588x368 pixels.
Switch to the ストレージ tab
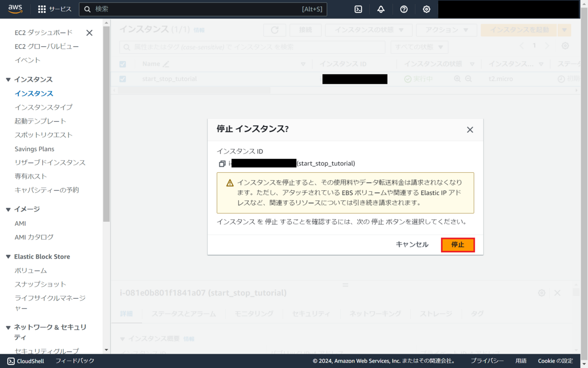coord(436,314)
